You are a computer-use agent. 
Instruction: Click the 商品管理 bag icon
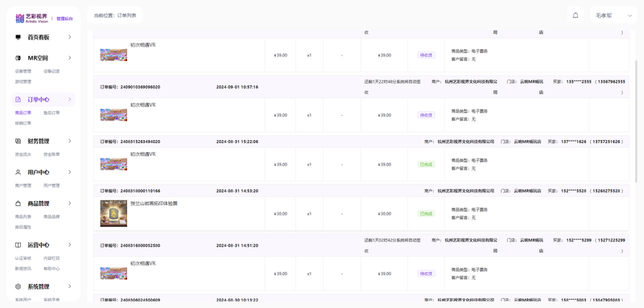18,203
